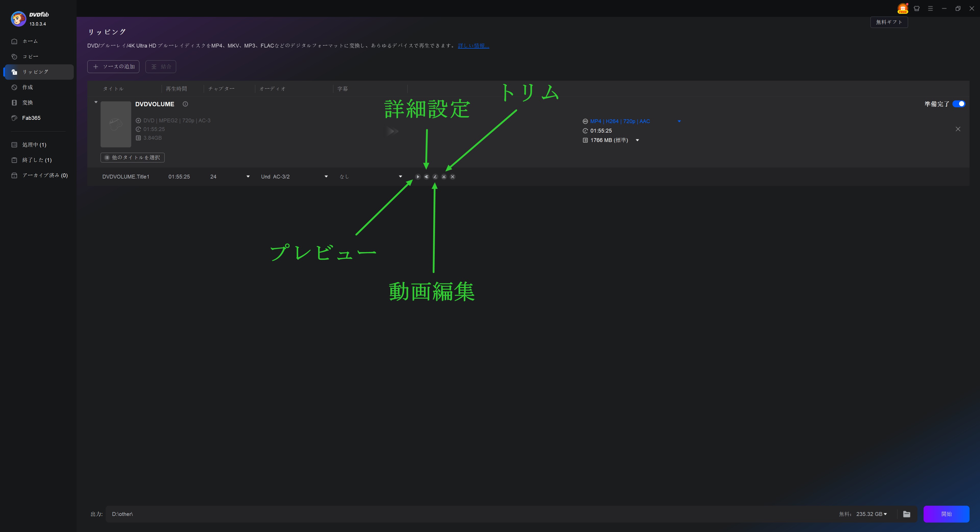The height and width of the screenshot is (532, 980).
Task: Expand the chapter 24 dropdown
Action: tap(248, 176)
